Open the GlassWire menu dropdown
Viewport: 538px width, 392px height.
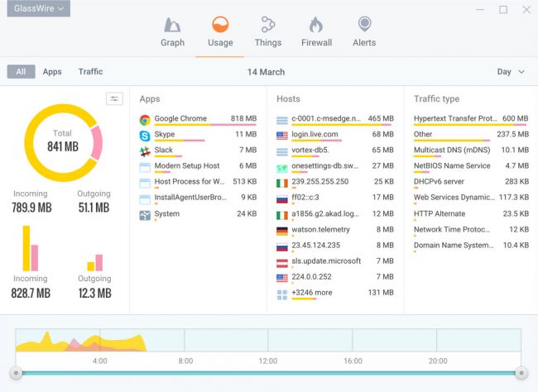point(39,9)
